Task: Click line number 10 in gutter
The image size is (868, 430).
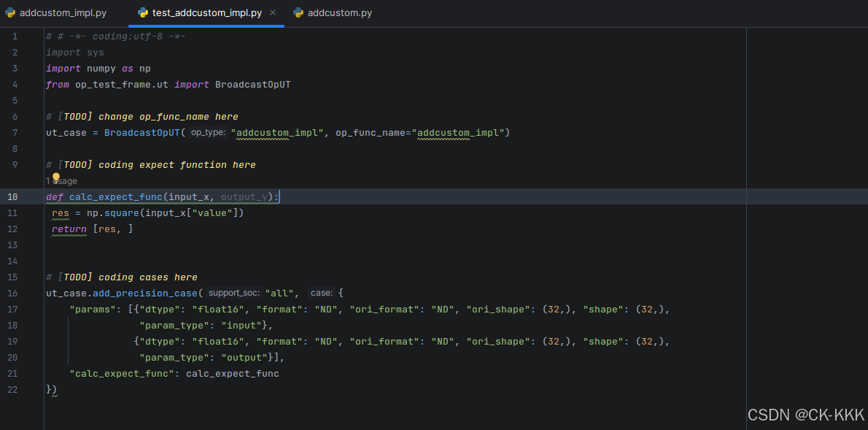Action: click(x=14, y=197)
